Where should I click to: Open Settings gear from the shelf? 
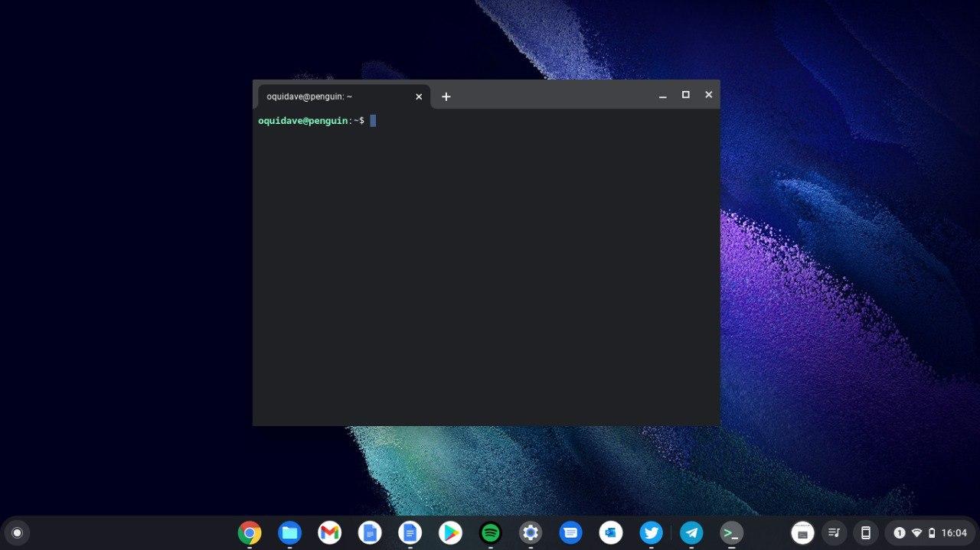[x=531, y=532]
